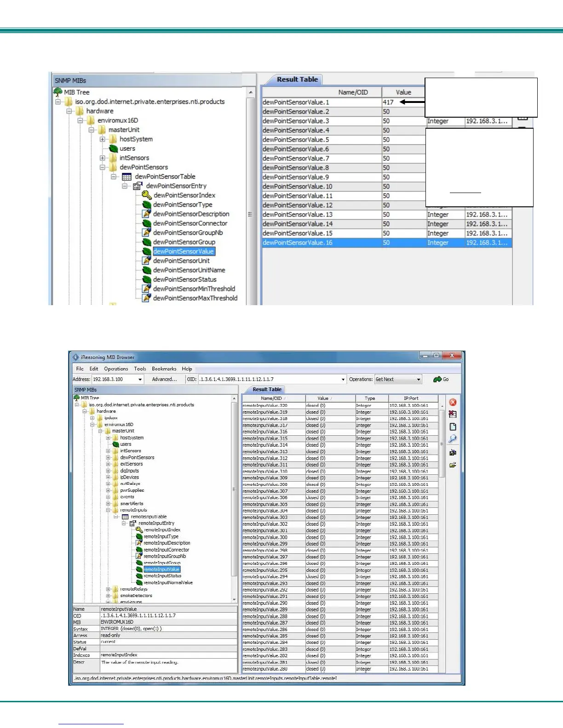The image size is (563, 728).
Task: Collapse the remoteInputs tree node
Action: click(x=108, y=510)
